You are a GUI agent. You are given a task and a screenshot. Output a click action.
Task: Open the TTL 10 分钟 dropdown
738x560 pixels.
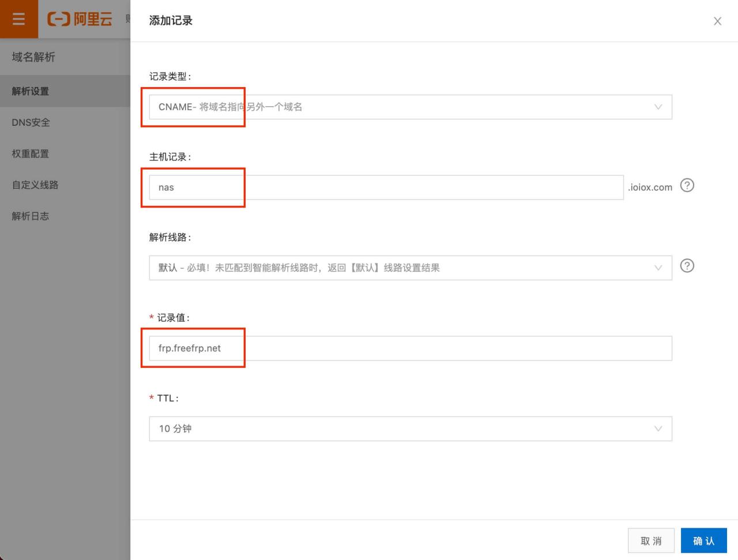coord(411,429)
